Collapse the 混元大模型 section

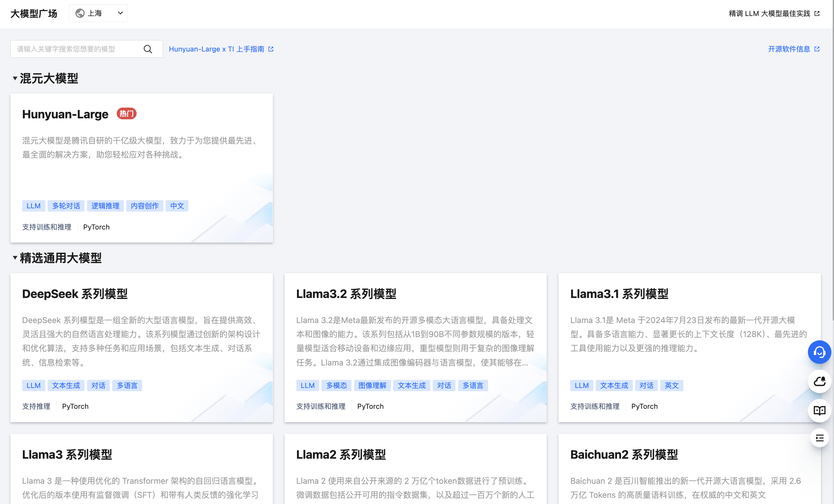pyautogui.click(x=15, y=79)
